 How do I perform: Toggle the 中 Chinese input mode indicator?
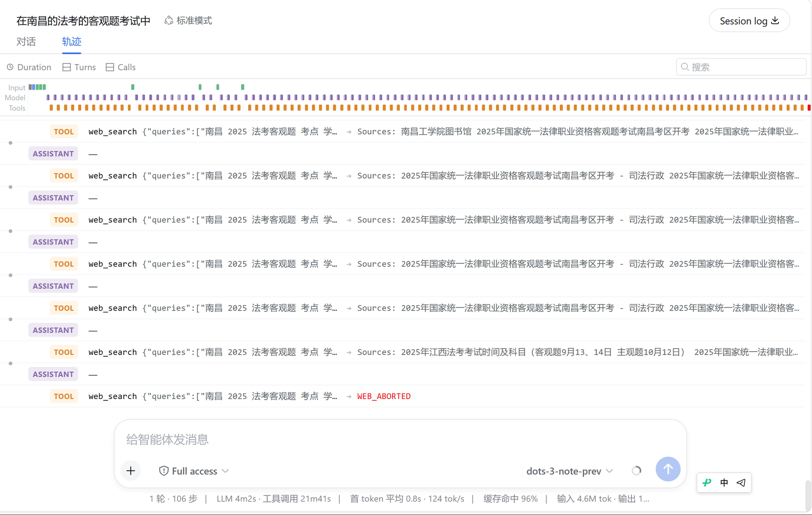tap(724, 482)
